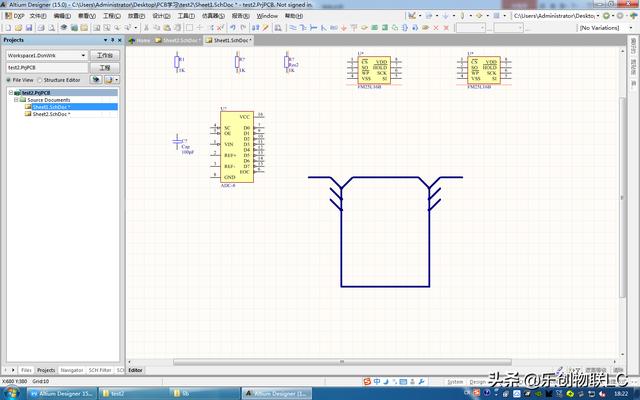Screen dimensions: 640x400
Task: Click the Cross Probe pencil icon
Action: (265, 28)
